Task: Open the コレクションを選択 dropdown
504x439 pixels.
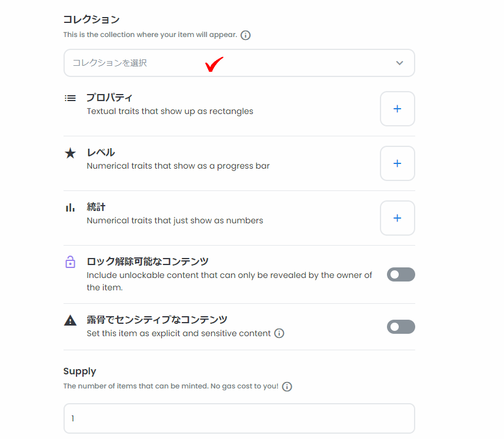Action: click(x=239, y=63)
